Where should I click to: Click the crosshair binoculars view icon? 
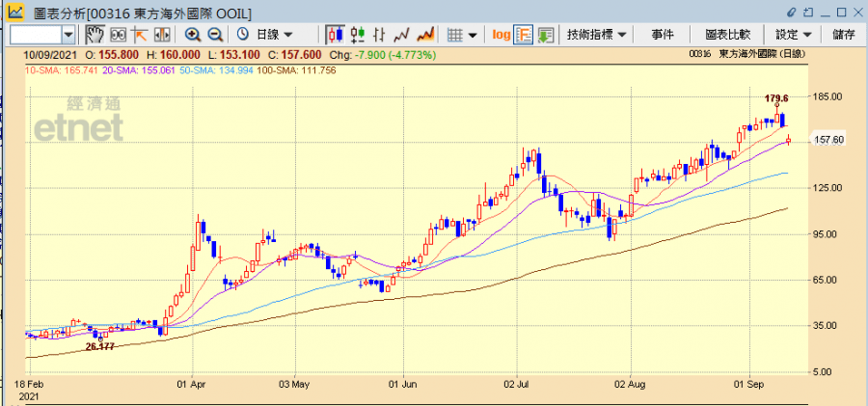pyautogui.click(x=118, y=35)
